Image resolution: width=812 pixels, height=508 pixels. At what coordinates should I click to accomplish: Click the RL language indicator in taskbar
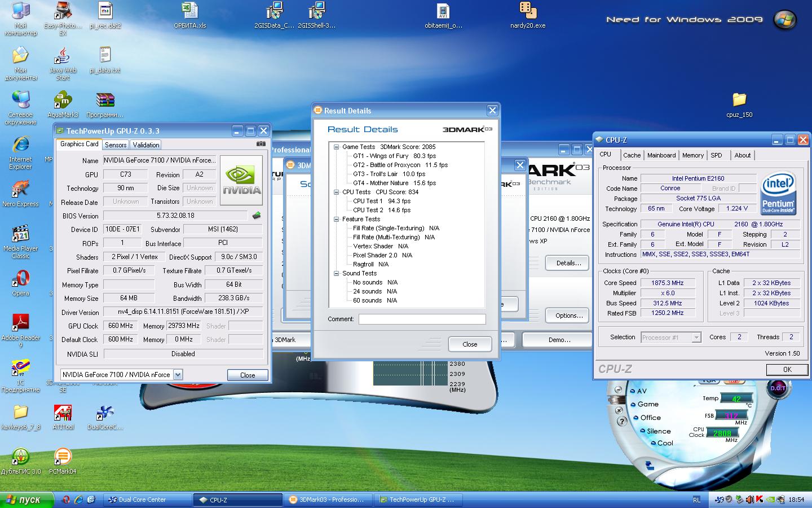(x=696, y=500)
